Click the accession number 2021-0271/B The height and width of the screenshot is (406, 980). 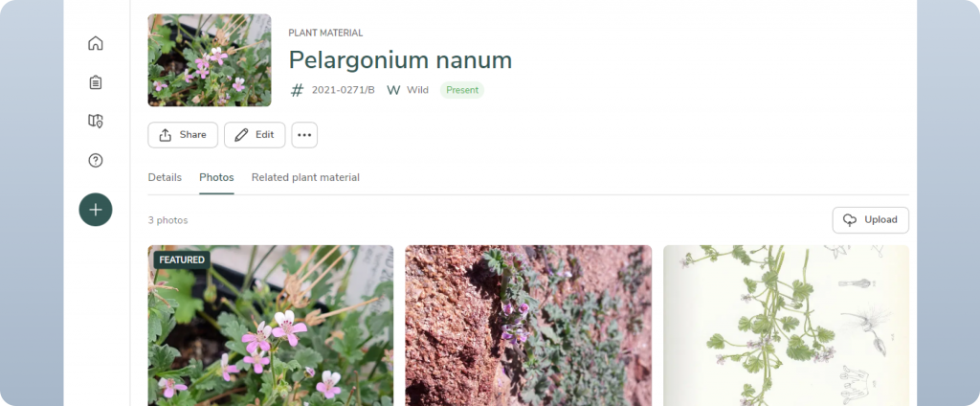tap(344, 90)
